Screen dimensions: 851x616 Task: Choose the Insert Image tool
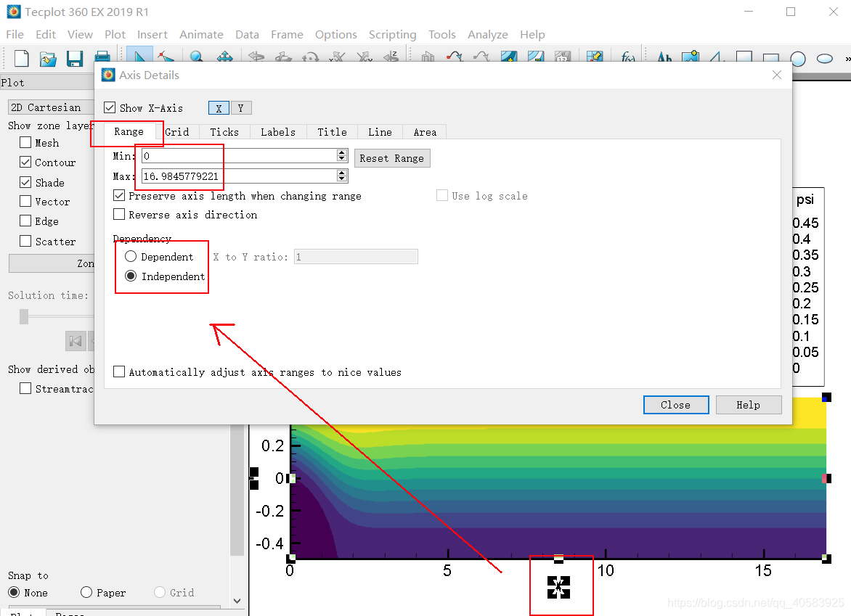[691, 57]
